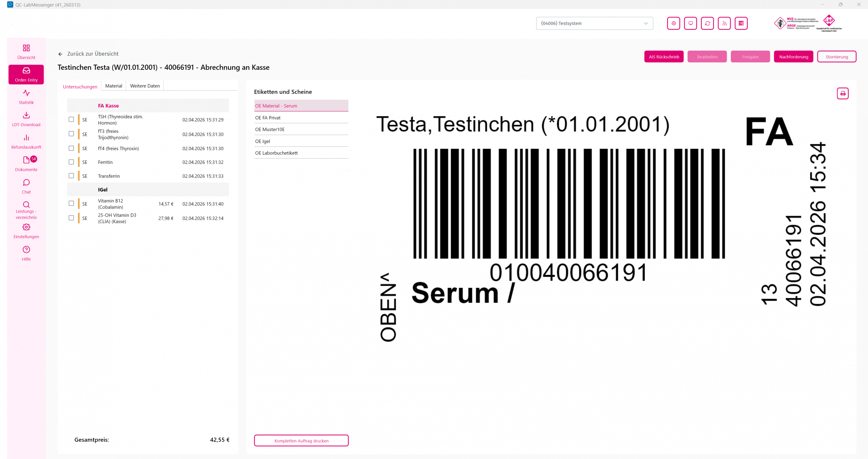Click the gear icon in the top toolbar
Viewport: 868px width, 459px height.
[673, 23]
